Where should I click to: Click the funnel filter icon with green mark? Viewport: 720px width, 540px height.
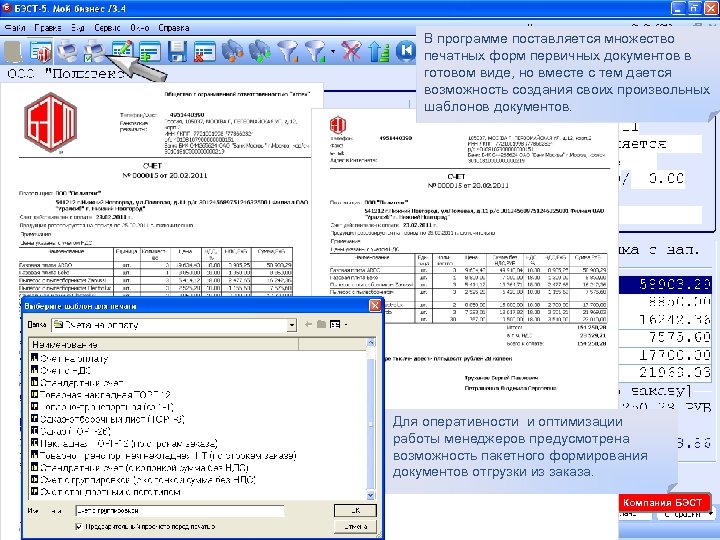pyautogui.click(x=316, y=51)
